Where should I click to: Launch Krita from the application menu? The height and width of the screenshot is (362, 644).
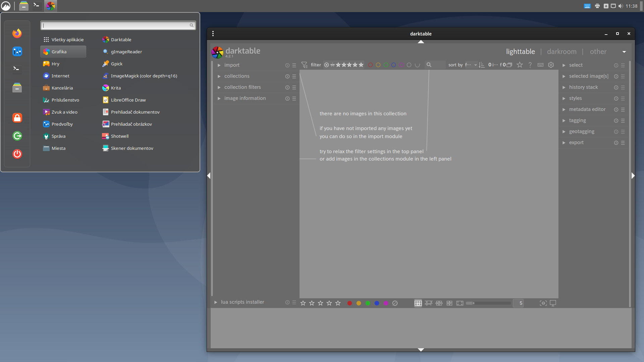point(112,88)
